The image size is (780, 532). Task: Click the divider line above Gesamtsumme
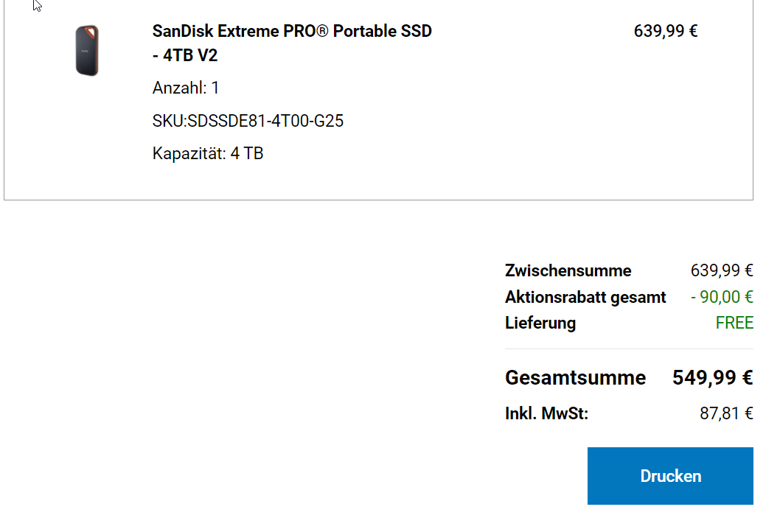click(629, 349)
